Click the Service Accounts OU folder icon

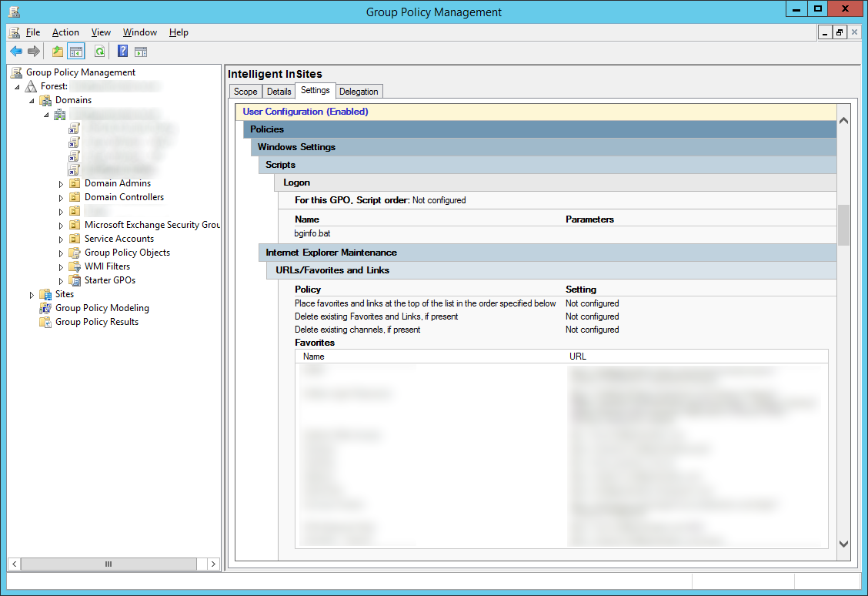coord(75,239)
